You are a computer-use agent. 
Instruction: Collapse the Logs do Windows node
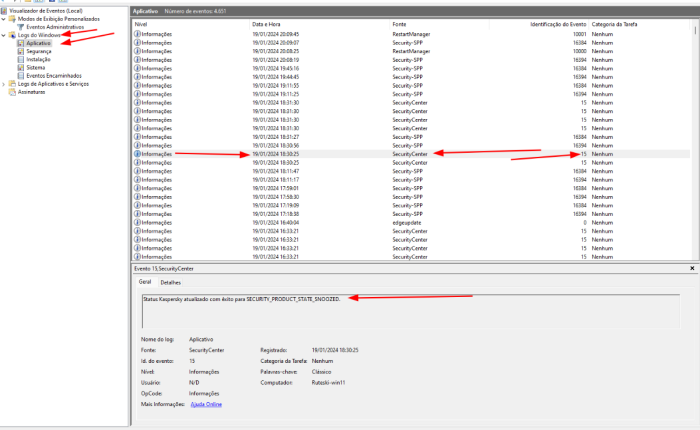click(x=4, y=35)
